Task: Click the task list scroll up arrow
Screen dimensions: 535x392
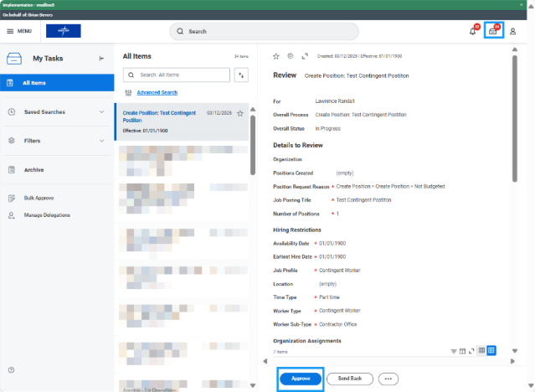Action: coord(253,110)
